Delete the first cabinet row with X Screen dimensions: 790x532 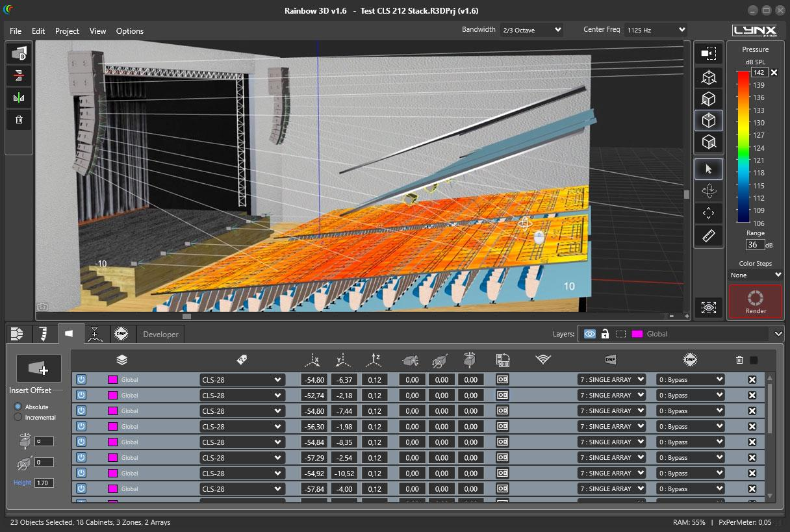coord(752,380)
